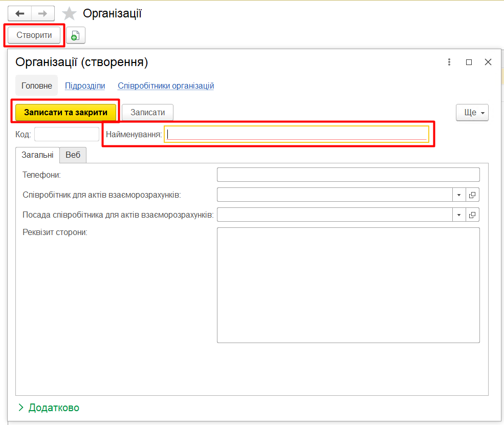Click the back navigation arrow
Viewport: 504px width, 425px height.
coord(19,13)
